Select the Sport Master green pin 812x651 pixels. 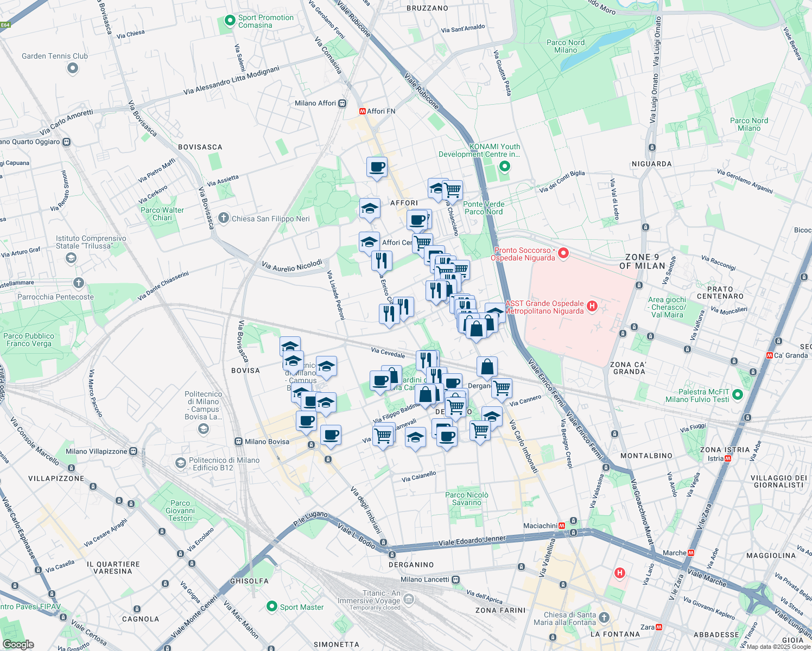[x=272, y=607]
